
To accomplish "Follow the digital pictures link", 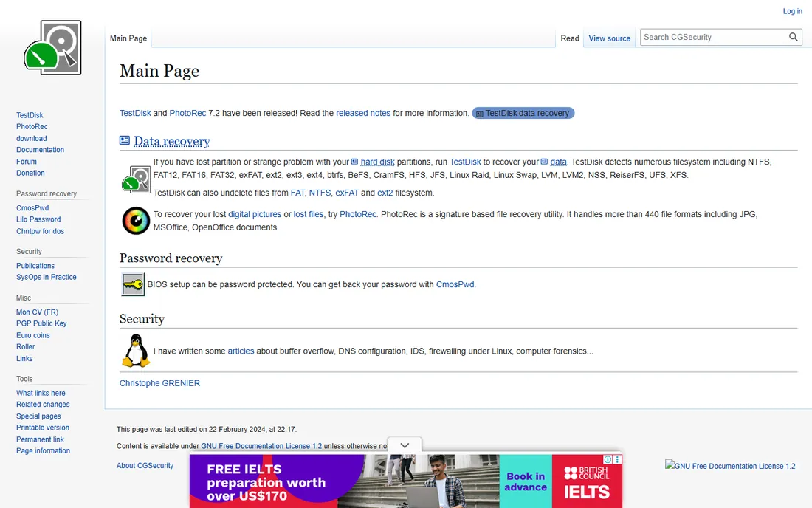I will pos(255,214).
